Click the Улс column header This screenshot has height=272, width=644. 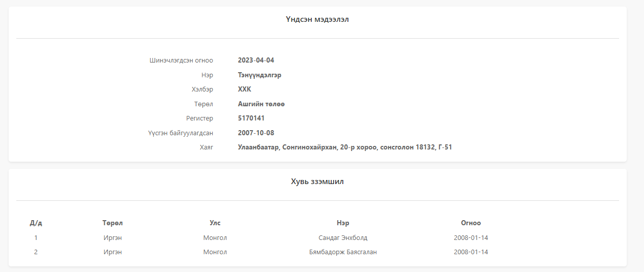[215, 223]
